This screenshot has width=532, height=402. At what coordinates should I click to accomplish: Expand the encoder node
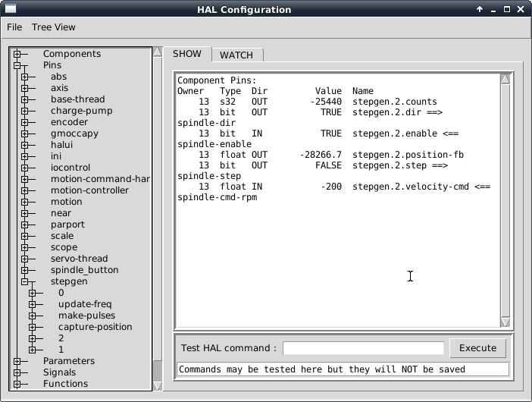coord(24,122)
